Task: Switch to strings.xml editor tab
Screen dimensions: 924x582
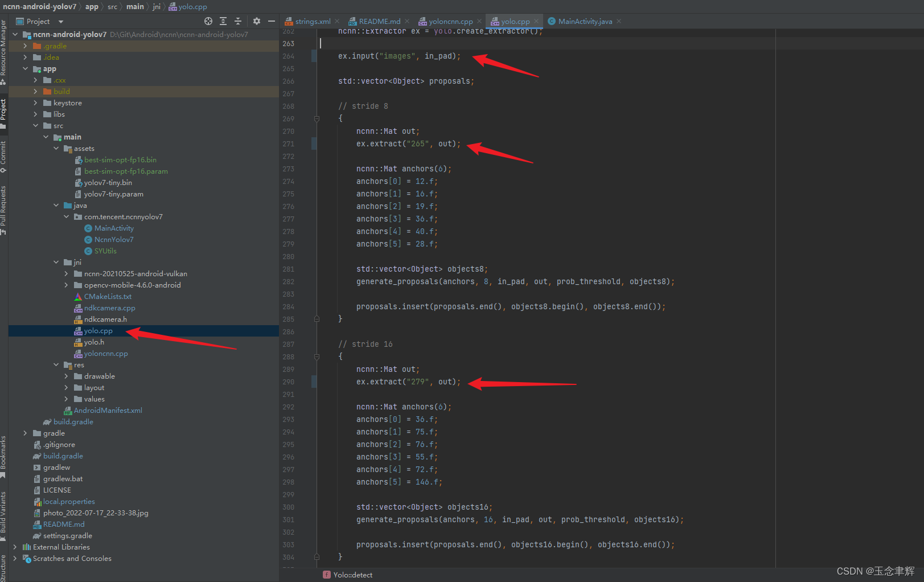Action: (313, 22)
